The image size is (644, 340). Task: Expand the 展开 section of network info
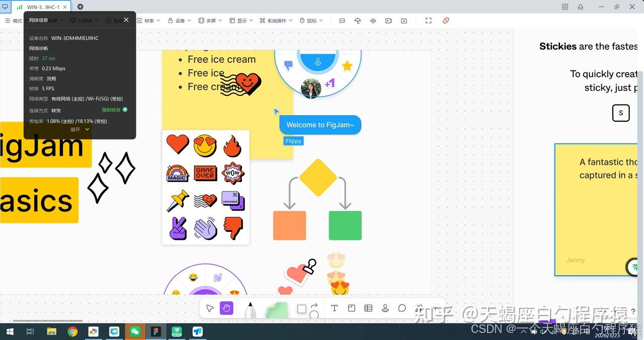(79, 129)
